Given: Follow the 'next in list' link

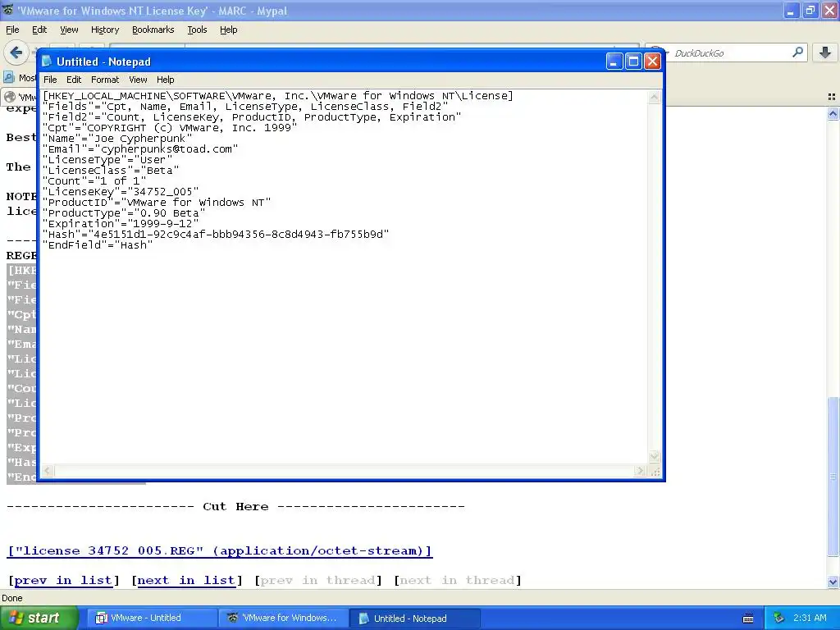Looking at the screenshot, I should click(x=187, y=580).
